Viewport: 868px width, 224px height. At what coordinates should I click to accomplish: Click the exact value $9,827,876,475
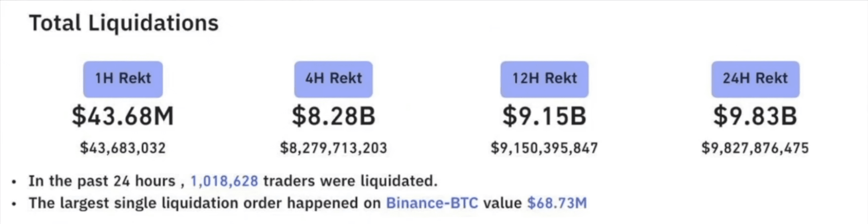pos(755,148)
